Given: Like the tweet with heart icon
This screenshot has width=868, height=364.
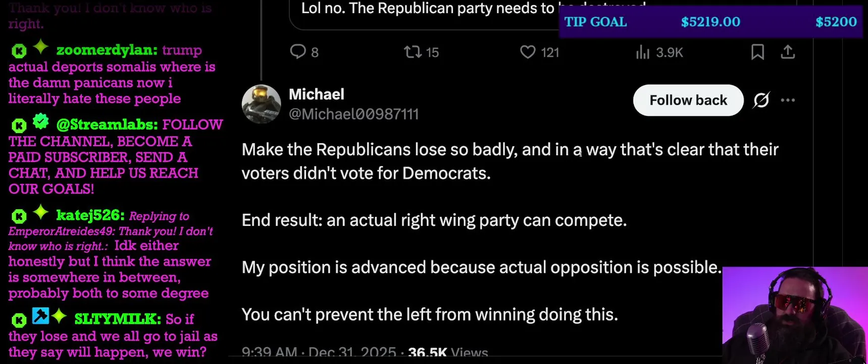Looking at the screenshot, I should 528,52.
